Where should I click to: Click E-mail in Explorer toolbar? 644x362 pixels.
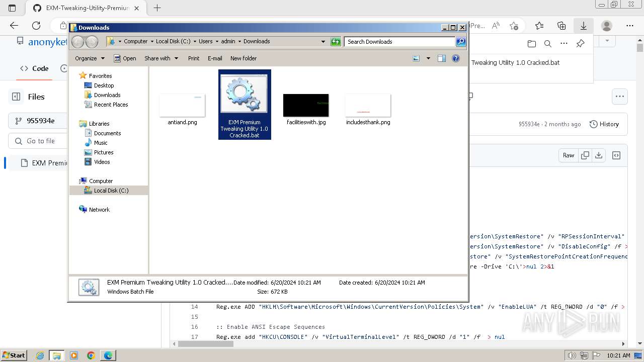215,58
